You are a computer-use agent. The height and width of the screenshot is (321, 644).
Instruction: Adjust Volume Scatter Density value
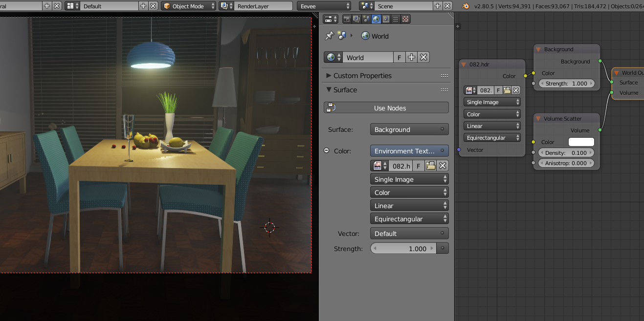click(x=566, y=153)
